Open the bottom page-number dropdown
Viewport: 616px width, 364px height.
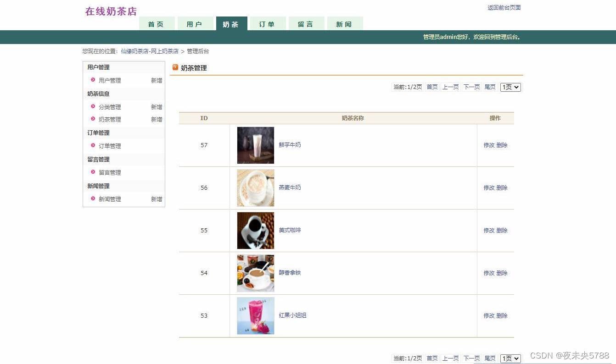pos(510,358)
